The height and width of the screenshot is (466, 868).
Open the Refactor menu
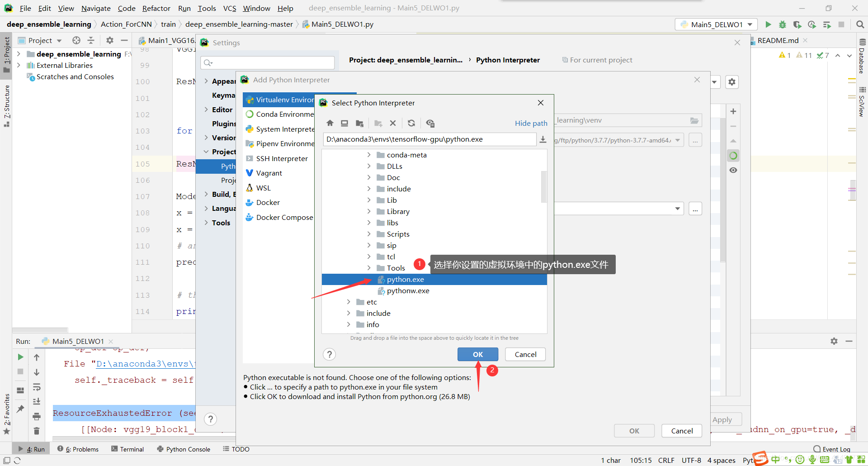pos(156,8)
